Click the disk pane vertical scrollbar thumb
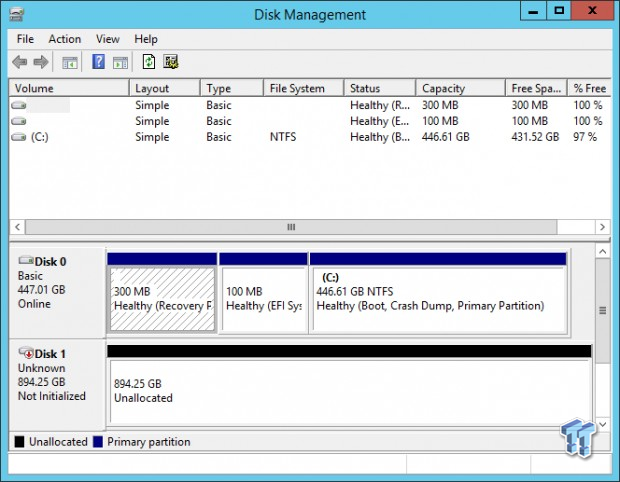 (x=603, y=311)
